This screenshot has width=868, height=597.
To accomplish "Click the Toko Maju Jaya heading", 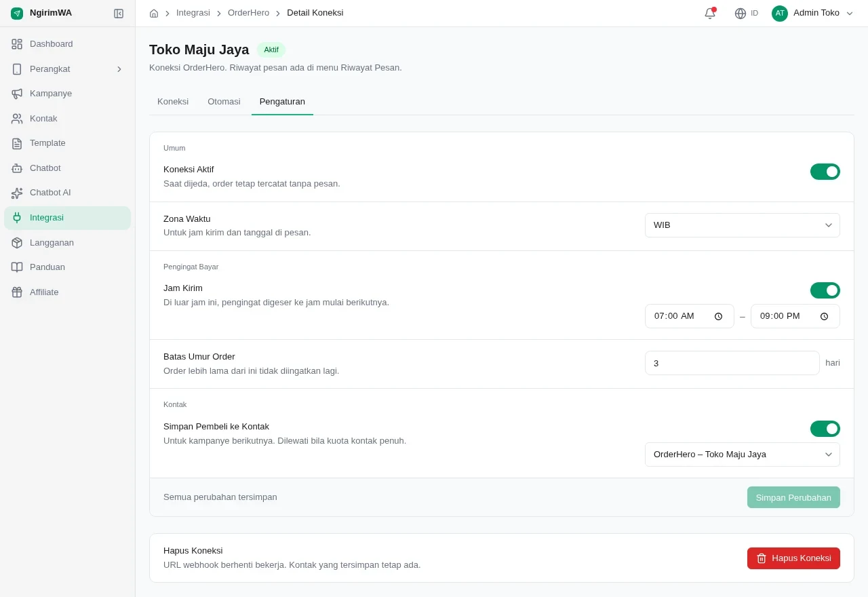I will pos(199,50).
